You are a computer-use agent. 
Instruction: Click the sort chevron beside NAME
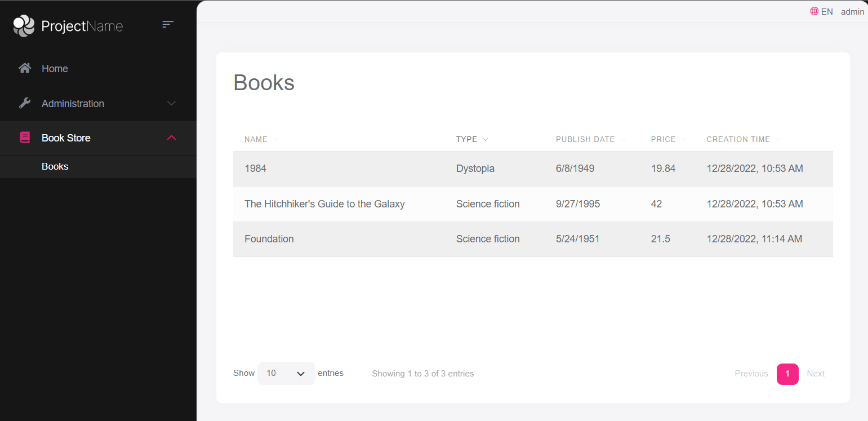[x=276, y=139]
